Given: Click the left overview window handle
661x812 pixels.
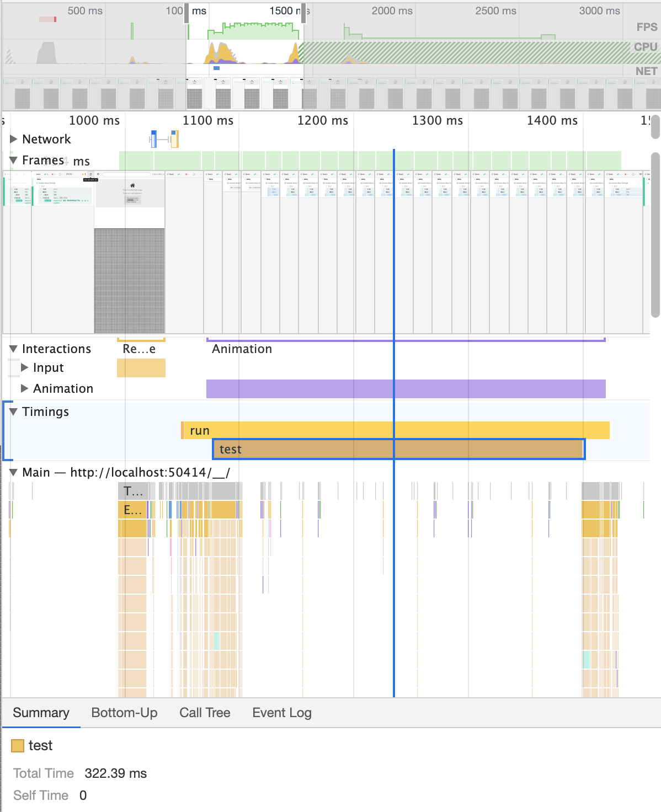Looking at the screenshot, I should [x=187, y=13].
